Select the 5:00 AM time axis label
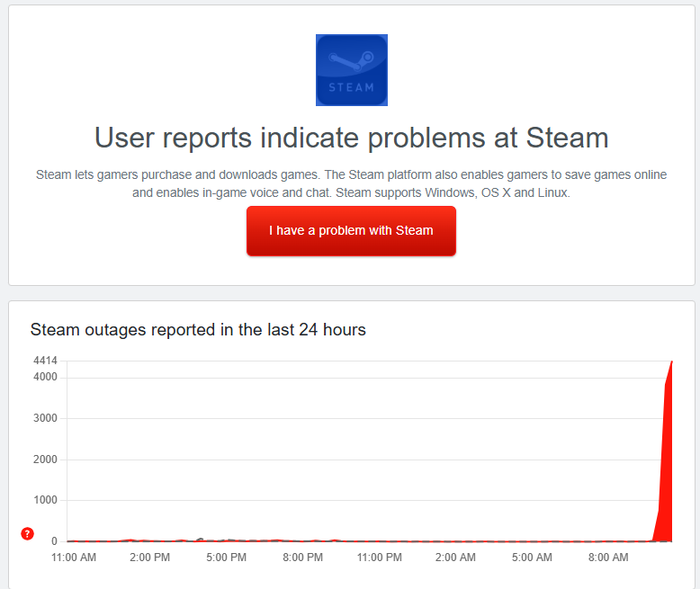Image resolution: width=700 pixels, height=589 pixels. (532, 558)
